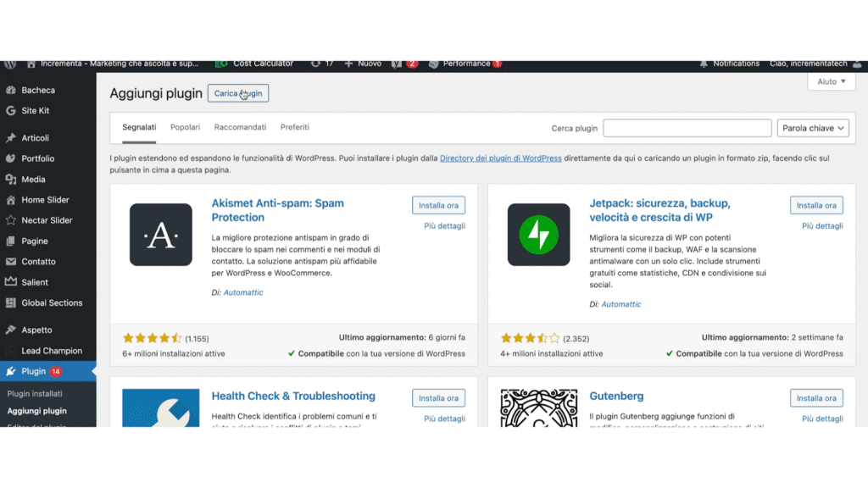Click the Media library icon

[x=10, y=180]
